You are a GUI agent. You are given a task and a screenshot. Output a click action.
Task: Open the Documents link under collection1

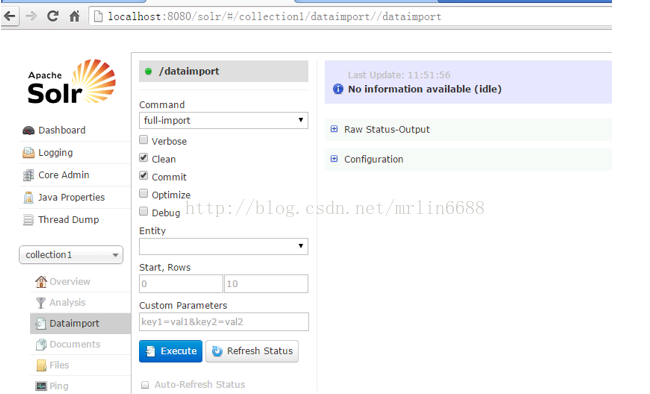[75, 344]
